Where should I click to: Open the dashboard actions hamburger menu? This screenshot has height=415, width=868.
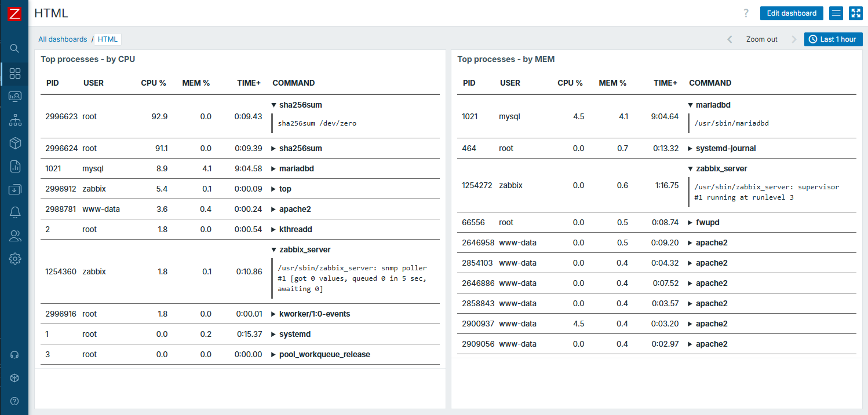(836, 13)
